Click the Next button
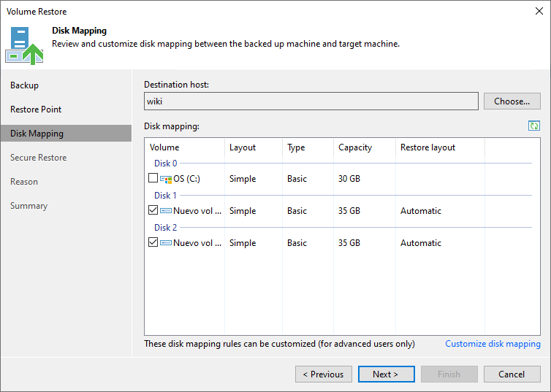 (x=386, y=374)
